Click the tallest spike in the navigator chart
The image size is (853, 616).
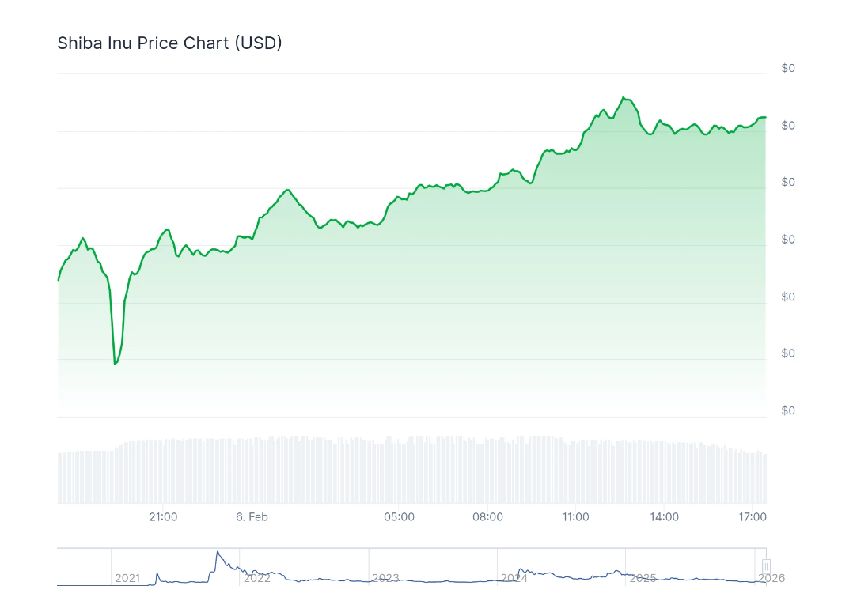click(217, 551)
